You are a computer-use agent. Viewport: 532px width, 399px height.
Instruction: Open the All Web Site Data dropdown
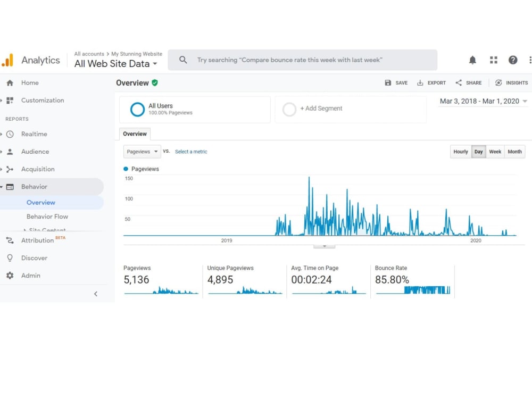[115, 64]
